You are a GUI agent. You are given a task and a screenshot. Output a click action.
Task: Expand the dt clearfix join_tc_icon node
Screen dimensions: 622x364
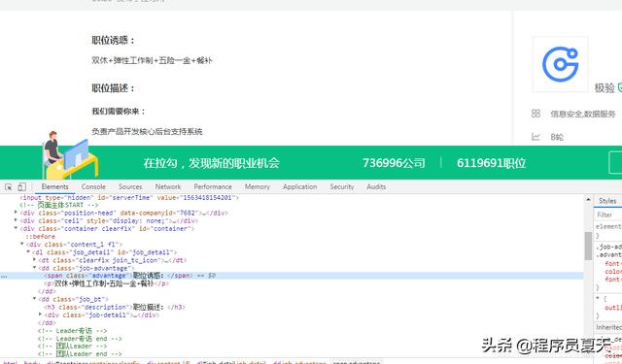click(35, 260)
